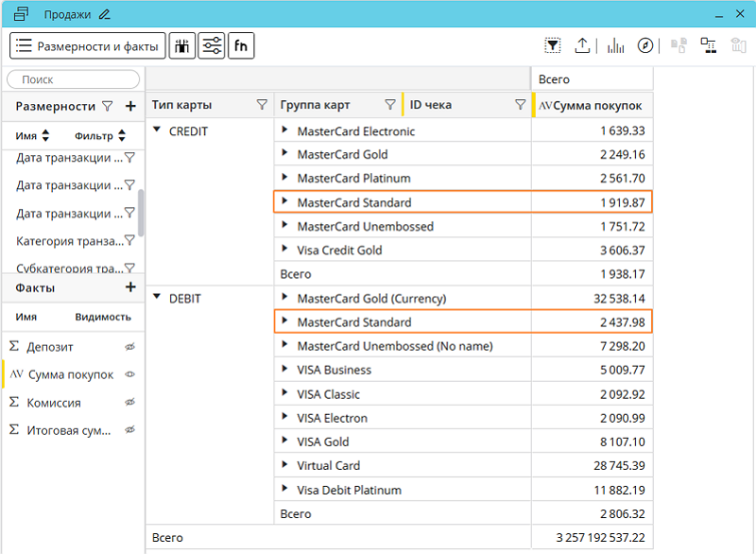Click the pencil icon next to Продажи title
Viewport: 756px width, 554px height.
[104, 14]
